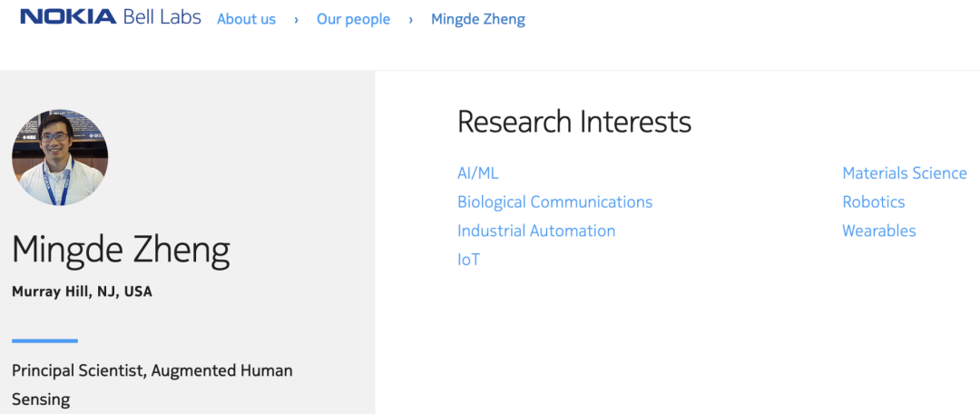Open the AI/ML research interest
The height and width of the screenshot is (414, 980).
click(x=478, y=172)
